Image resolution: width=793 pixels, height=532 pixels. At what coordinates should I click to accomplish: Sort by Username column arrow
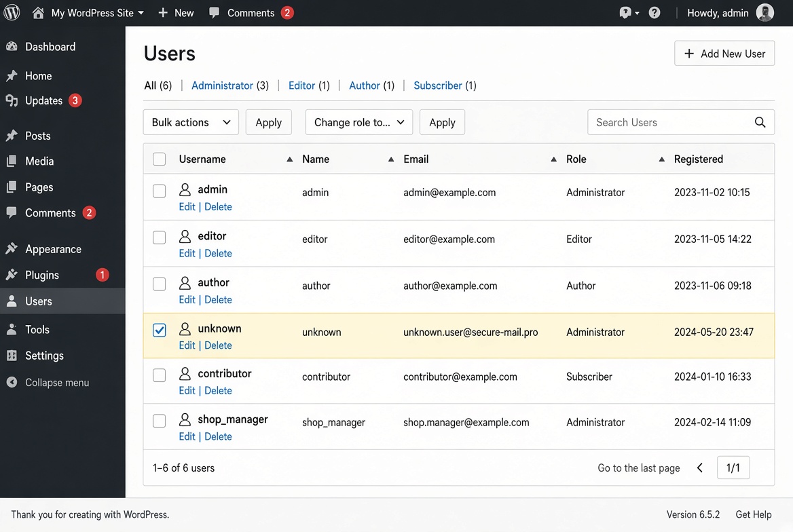coord(290,159)
